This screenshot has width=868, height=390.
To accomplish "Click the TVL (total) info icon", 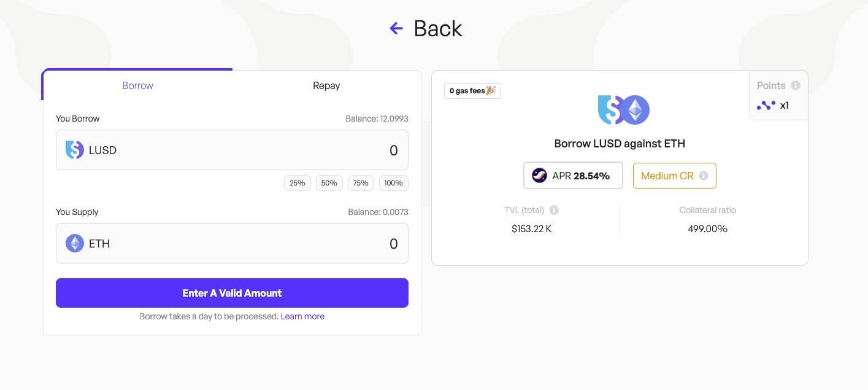I will (554, 210).
